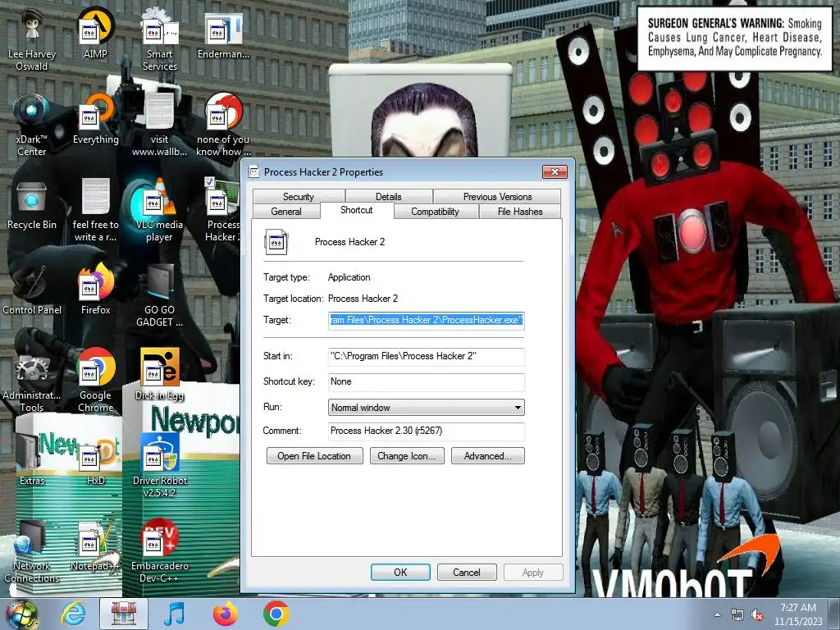Open the Windows Start menu orb
The width and height of the screenshot is (840, 630).
21,614
